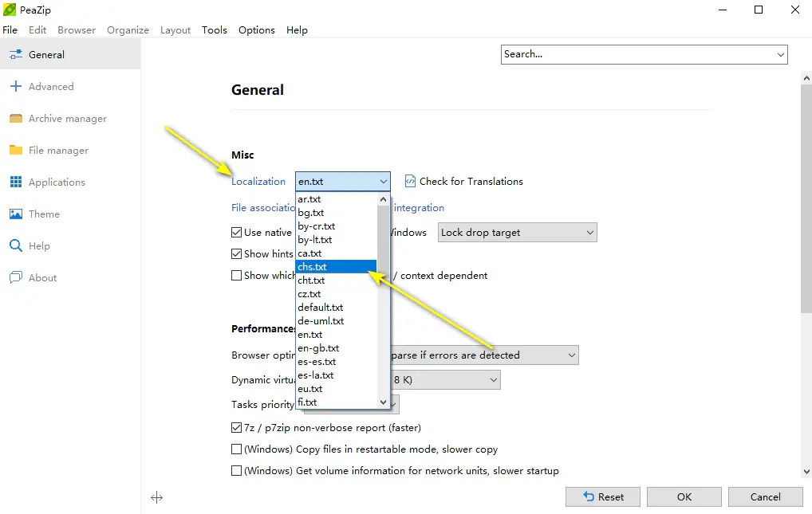Open About chat bubble icon
The image size is (812, 514).
[x=15, y=278]
